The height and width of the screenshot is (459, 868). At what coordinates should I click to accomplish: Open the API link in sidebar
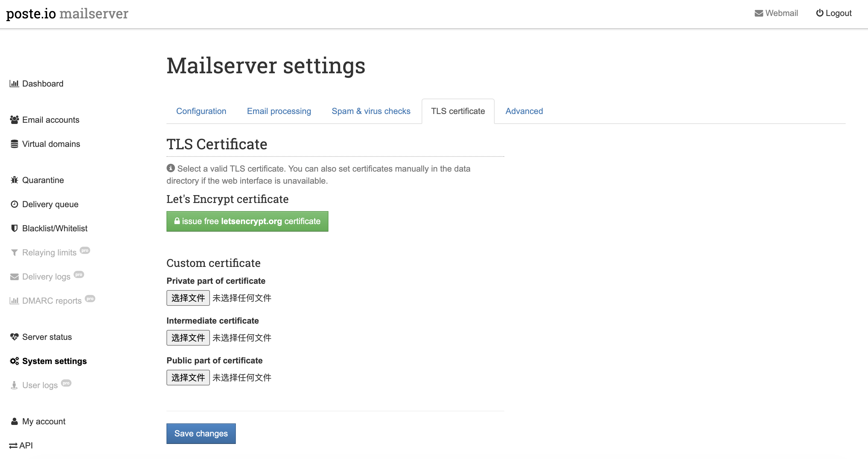point(21,445)
